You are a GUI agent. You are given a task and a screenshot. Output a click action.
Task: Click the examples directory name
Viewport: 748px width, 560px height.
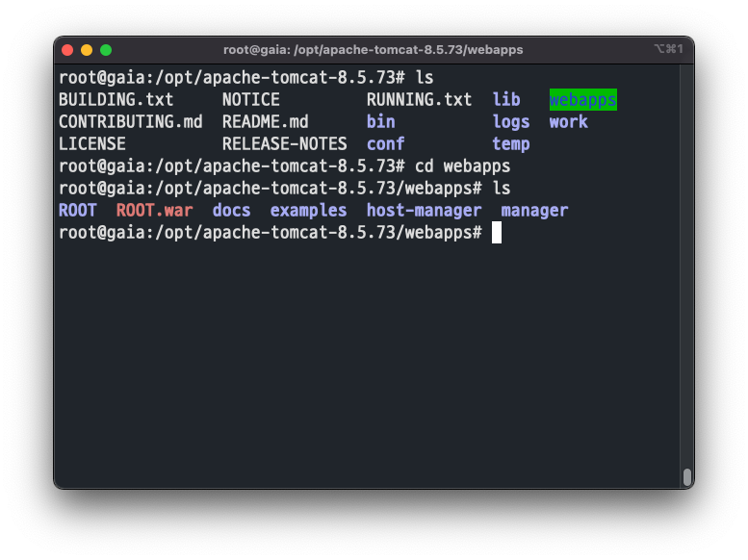[x=308, y=211]
